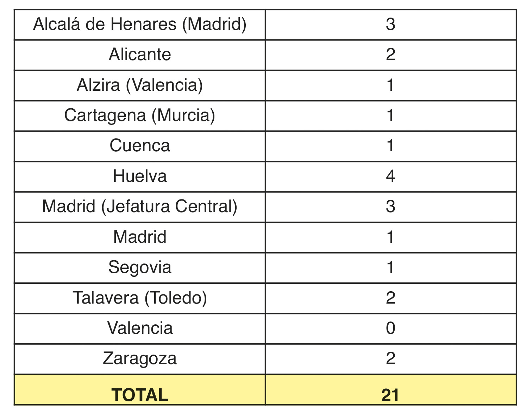This screenshot has width=526, height=420.
Task: Click the Segovia row label
Action: pos(140,268)
